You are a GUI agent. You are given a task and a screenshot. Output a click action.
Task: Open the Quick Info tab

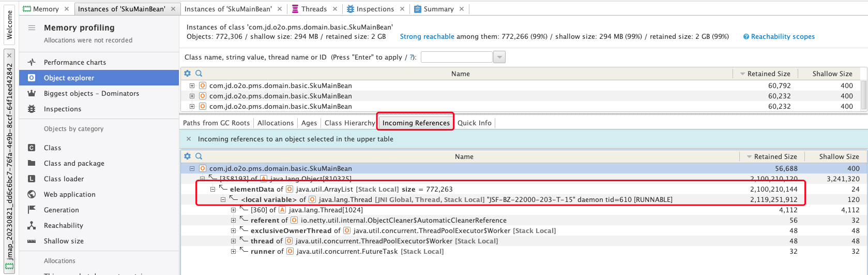pos(474,123)
